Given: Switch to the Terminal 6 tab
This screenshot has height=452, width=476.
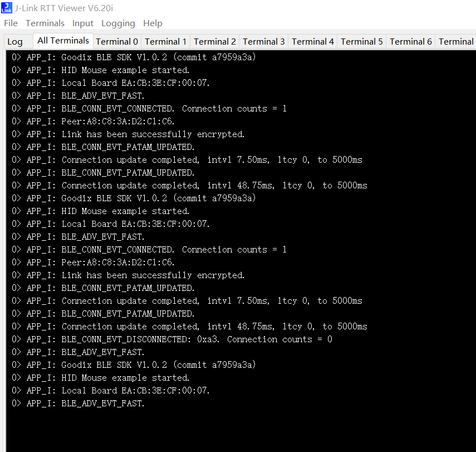Looking at the screenshot, I should (411, 42).
